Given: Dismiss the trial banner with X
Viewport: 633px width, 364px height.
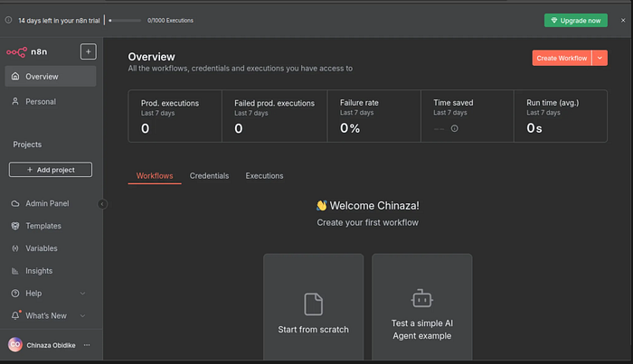Looking at the screenshot, I should (x=623, y=20).
